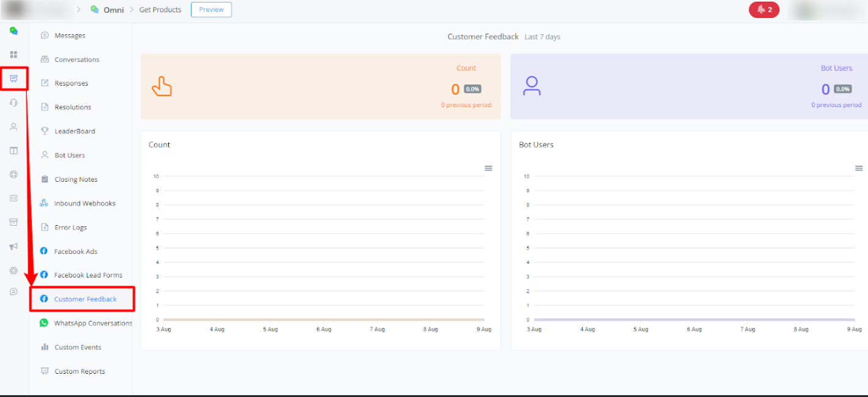Select Inbound Webhooks in the menu
The height and width of the screenshot is (397, 868).
[84, 203]
